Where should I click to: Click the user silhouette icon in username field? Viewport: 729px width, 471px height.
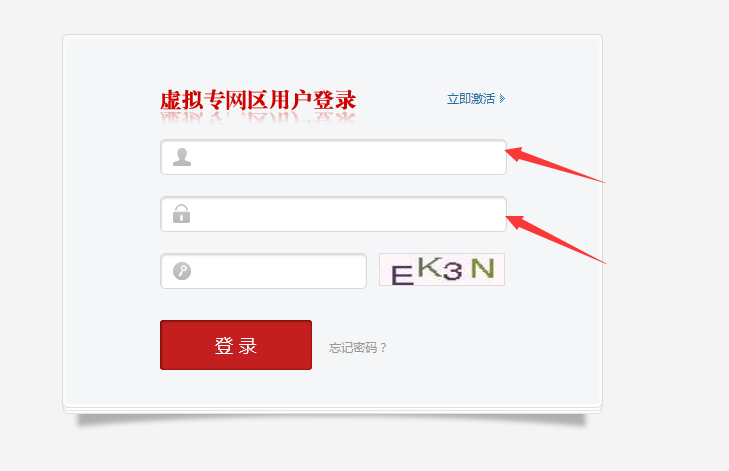(182, 157)
